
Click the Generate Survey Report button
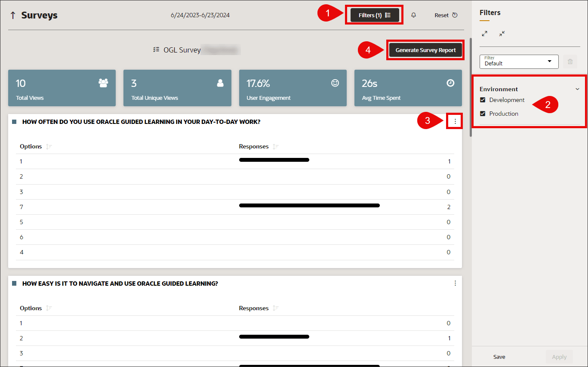(x=425, y=50)
